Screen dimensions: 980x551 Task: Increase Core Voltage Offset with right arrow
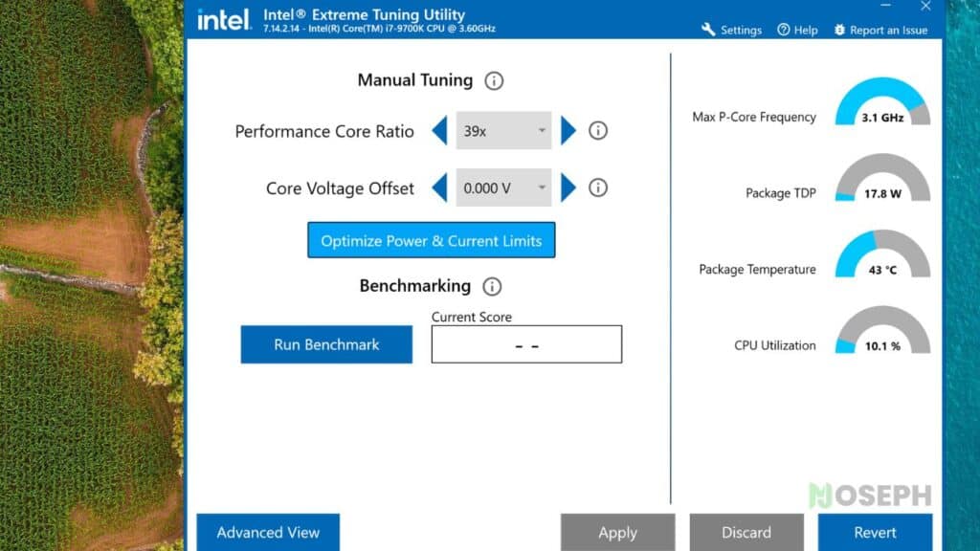(x=568, y=187)
